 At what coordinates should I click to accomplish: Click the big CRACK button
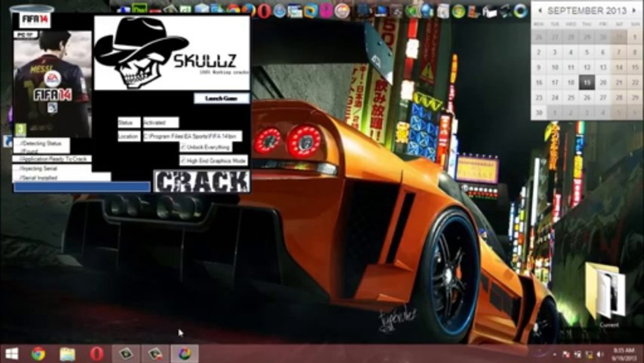coord(202,181)
